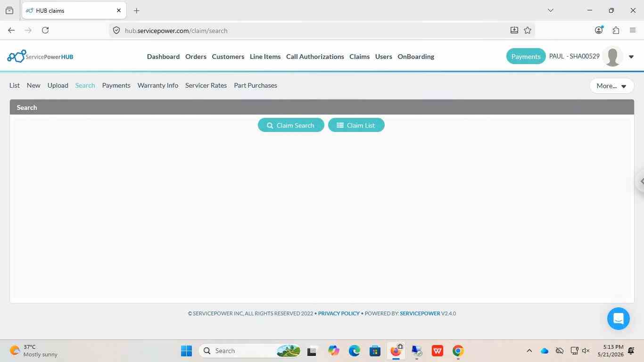
Task: Expand the side panel arrow handle
Action: point(641,181)
